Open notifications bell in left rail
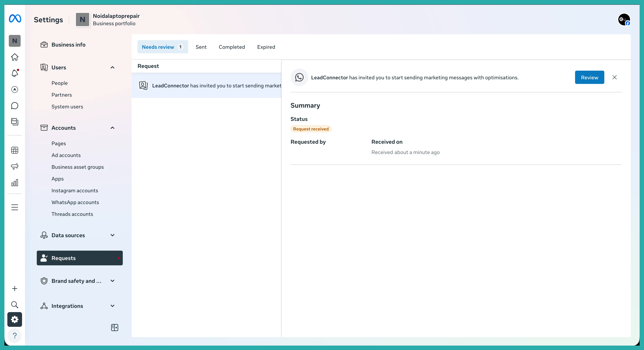This screenshot has height=350, width=644. coord(15,73)
